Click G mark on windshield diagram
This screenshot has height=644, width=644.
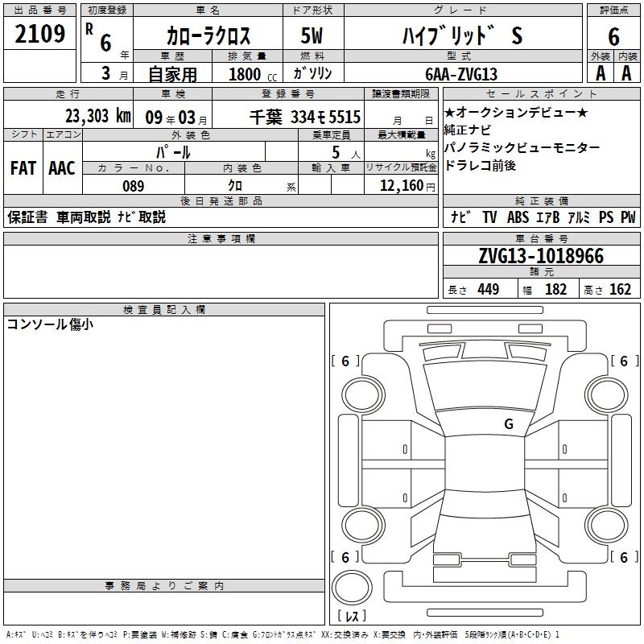point(509,424)
